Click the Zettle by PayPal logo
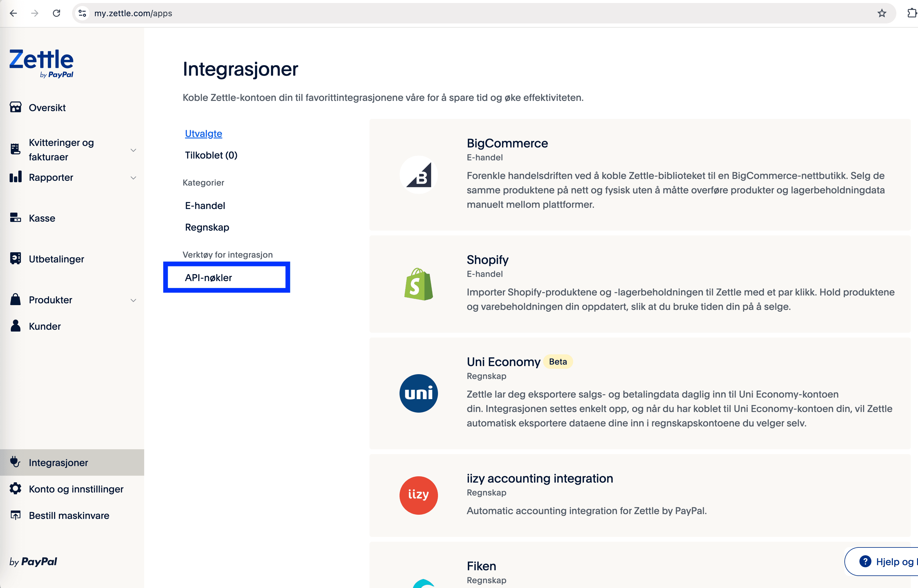 coord(41,63)
